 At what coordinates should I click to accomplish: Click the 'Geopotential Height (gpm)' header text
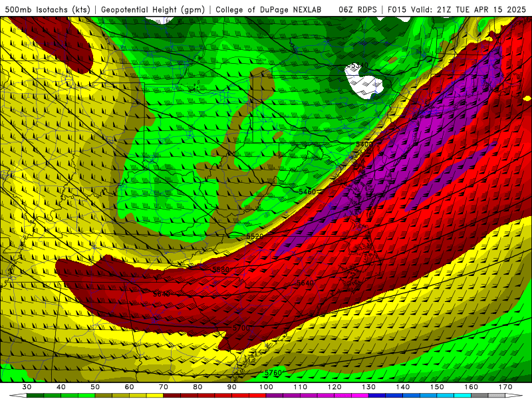[x=153, y=9]
